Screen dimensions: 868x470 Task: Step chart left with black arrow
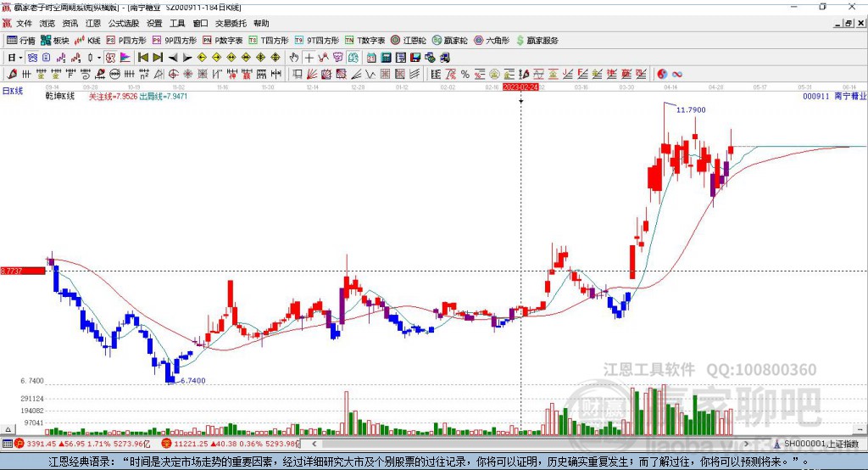[x=173, y=58]
